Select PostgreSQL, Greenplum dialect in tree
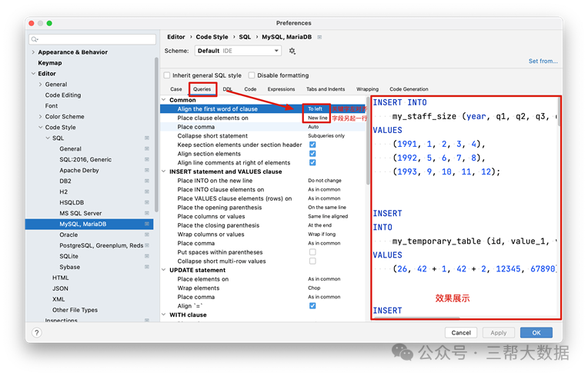The height and width of the screenshot is (376, 588). click(101, 245)
